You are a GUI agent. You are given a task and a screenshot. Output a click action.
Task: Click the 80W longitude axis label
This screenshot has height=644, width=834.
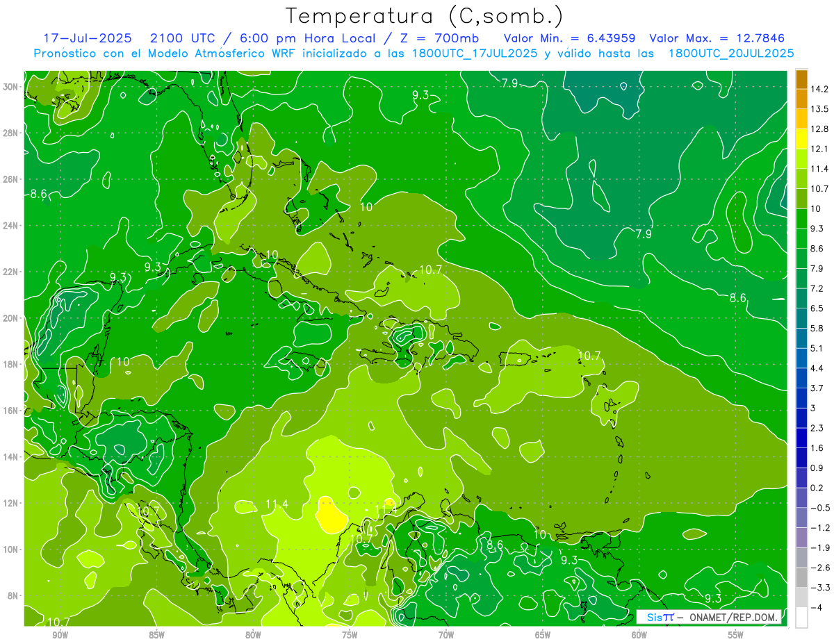click(x=253, y=635)
